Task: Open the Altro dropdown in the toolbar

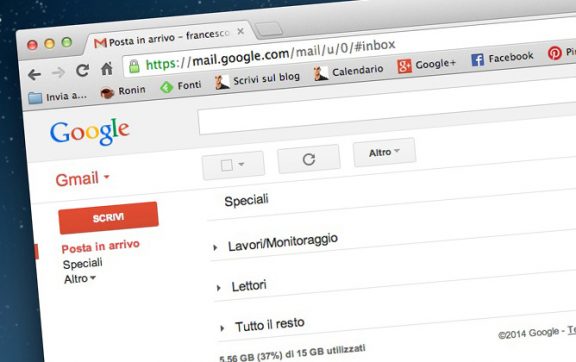Action: point(384,152)
